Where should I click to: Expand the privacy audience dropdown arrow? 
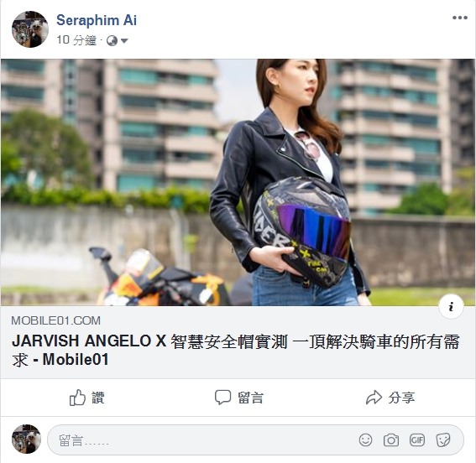tap(124, 40)
